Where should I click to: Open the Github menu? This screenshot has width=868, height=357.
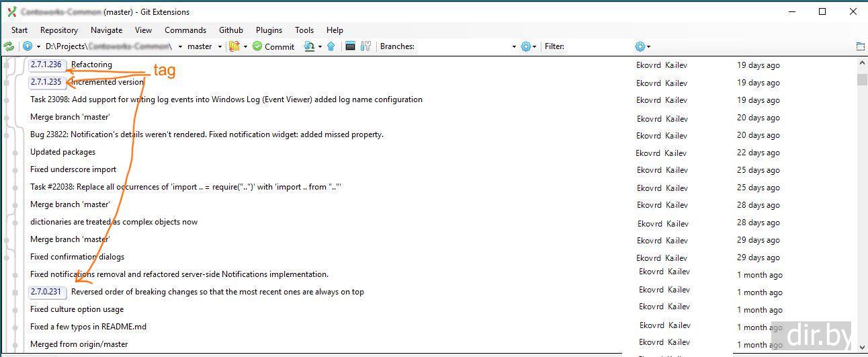pyautogui.click(x=230, y=30)
